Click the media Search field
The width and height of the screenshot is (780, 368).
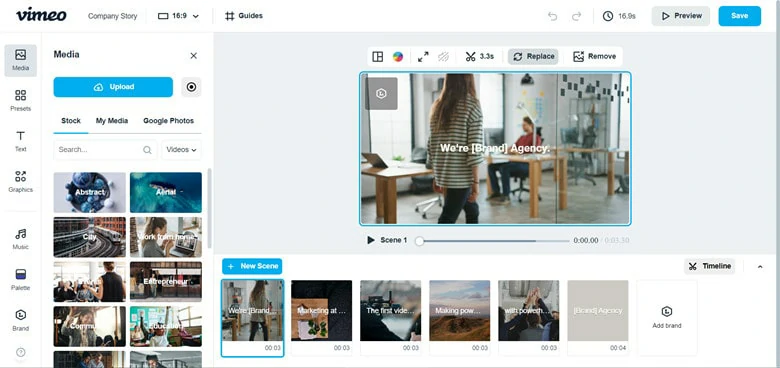[105, 150]
